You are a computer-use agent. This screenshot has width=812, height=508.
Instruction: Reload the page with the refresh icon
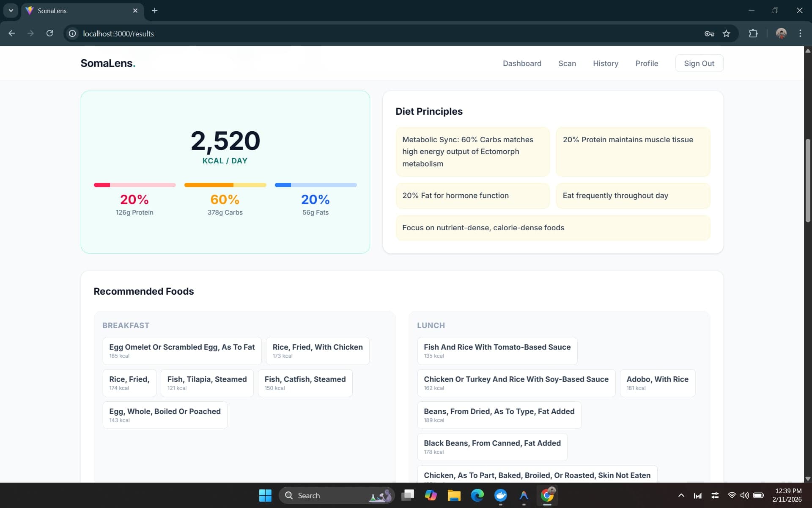(x=49, y=33)
